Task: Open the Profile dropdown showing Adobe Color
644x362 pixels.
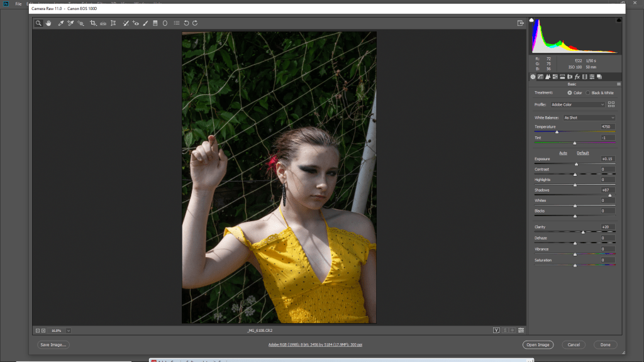Action: [577, 104]
